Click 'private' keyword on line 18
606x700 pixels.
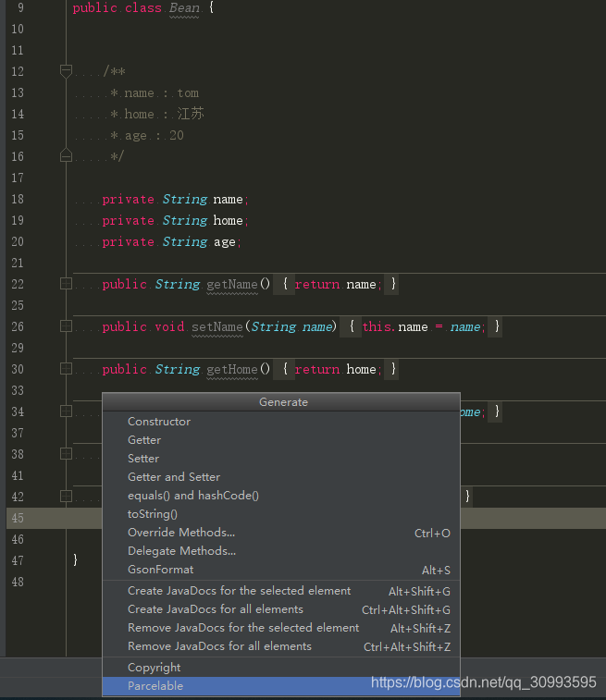point(129,200)
